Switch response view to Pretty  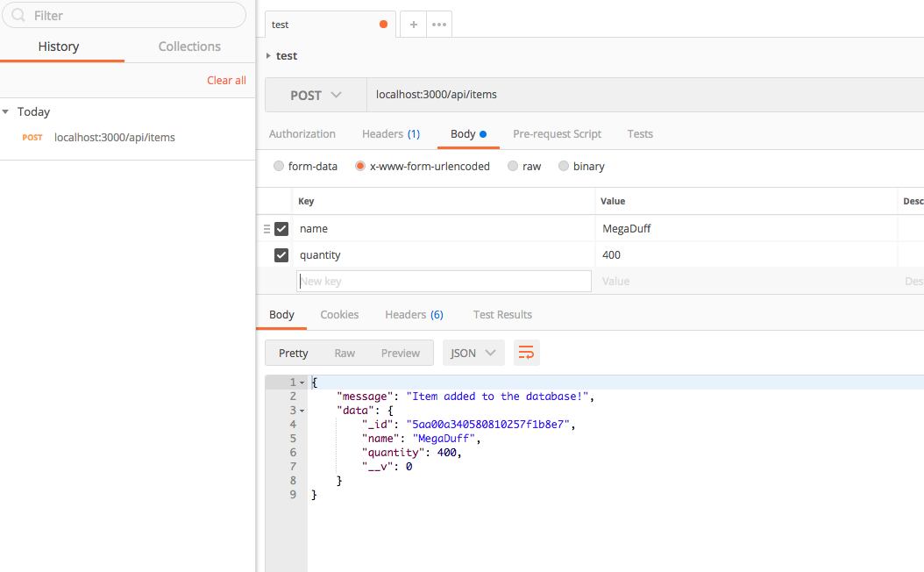(x=293, y=353)
